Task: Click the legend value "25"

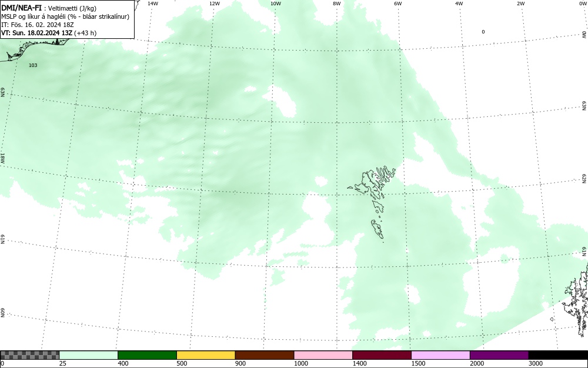Action: pos(63,363)
